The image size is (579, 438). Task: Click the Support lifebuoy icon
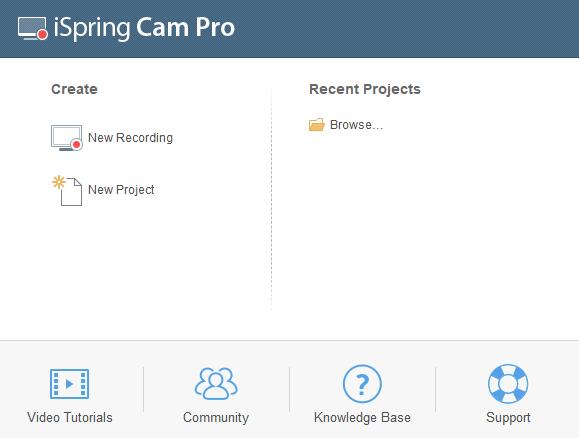pyautogui.click(x=508, y=384)
